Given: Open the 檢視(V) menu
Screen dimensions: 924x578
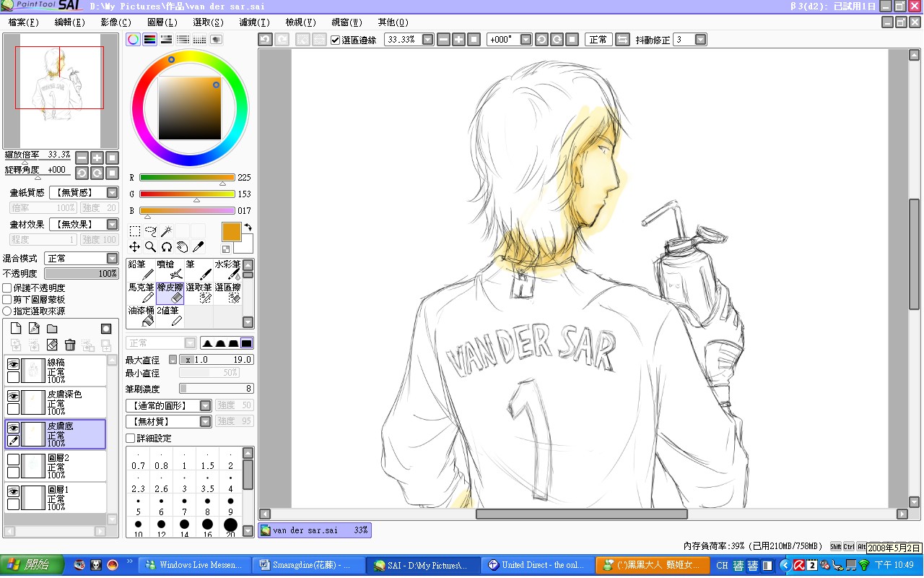Looking at the screenshot, I should (300, 22).
